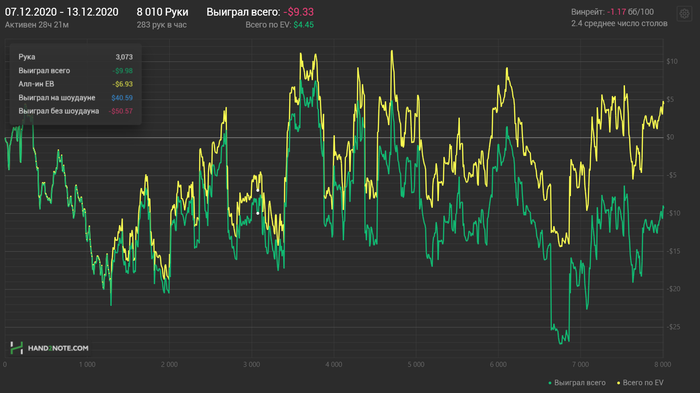Toggle the 'Выиграл всего' legend series

(577, 383)
